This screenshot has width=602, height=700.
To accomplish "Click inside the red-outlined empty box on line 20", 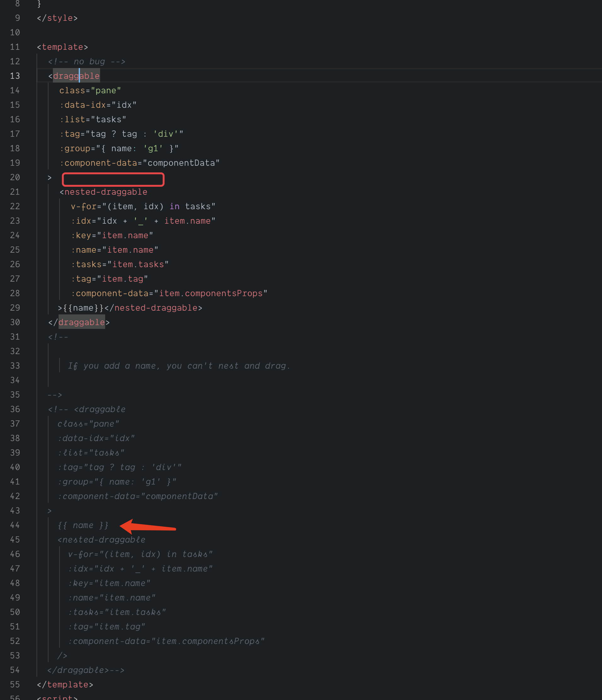I will click(x=113, y=179).
